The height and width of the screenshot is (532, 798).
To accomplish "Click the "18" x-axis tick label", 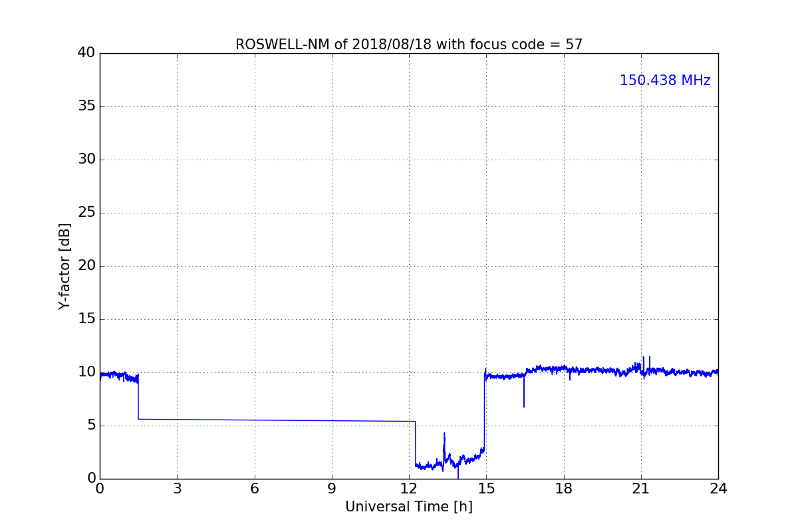I will pyautogui.click(x=564, y=489).
